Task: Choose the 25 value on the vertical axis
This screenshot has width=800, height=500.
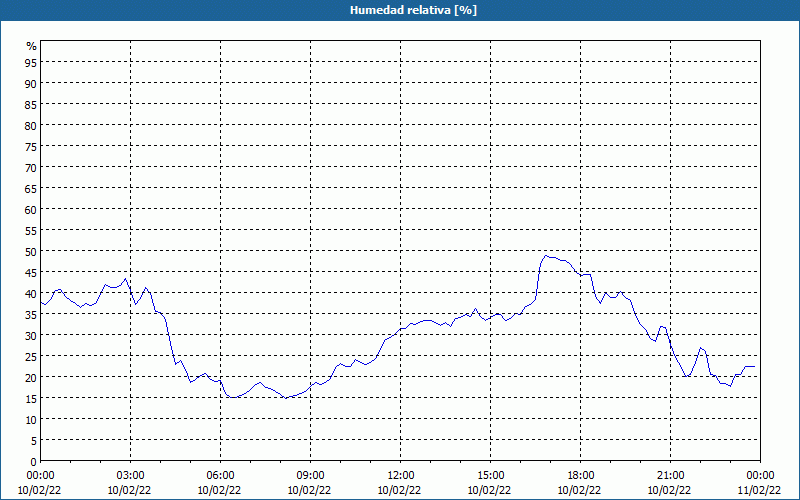Action: [31, 357]
